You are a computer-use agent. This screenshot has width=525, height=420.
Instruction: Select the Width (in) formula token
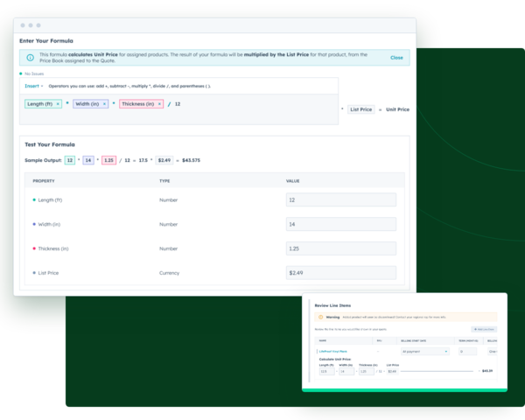click(91, 104)
